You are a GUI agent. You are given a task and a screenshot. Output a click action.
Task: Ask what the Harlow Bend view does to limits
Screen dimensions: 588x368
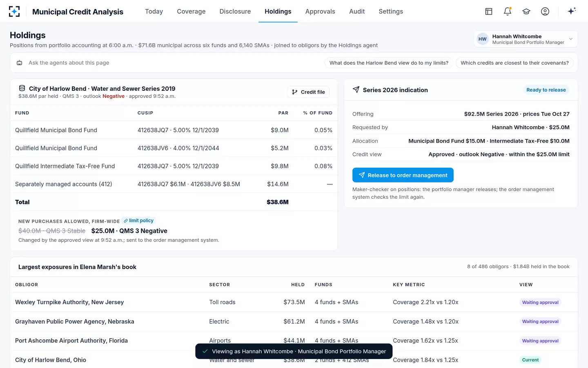point(389,63)
